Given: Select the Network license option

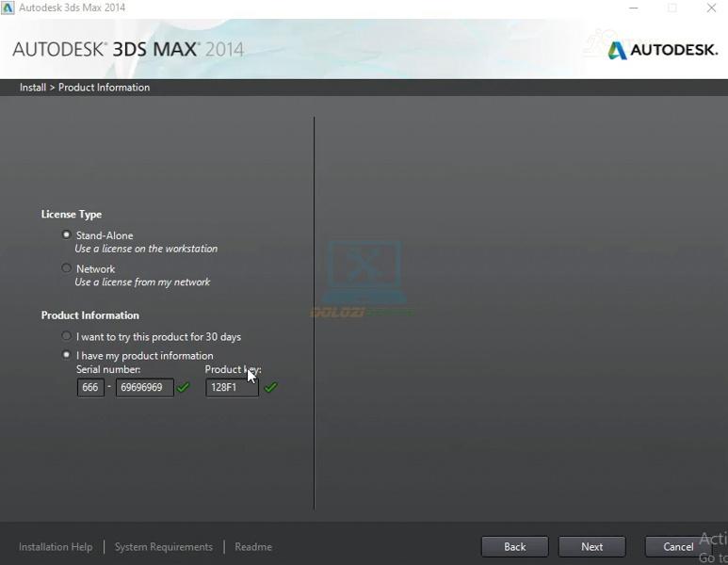Looking at the screenshot, I should pos(66,268).
